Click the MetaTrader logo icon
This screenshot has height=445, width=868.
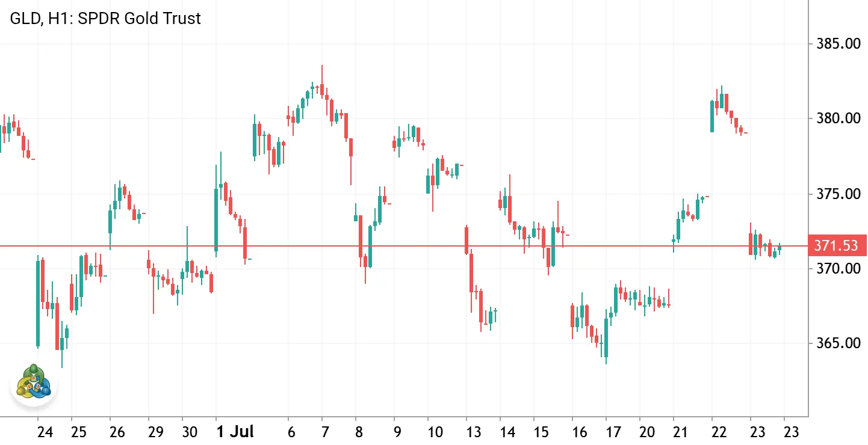(x=34, y=381)
